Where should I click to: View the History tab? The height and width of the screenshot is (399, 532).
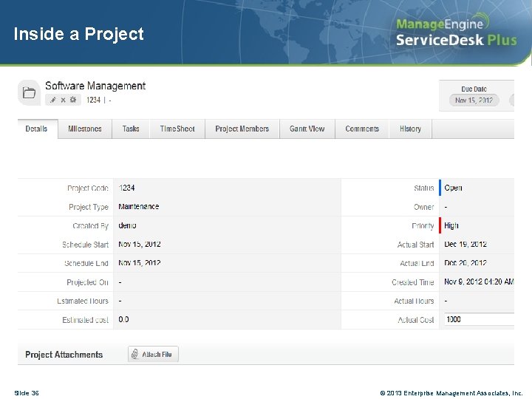pyautogui.click(x=410, y=129)
